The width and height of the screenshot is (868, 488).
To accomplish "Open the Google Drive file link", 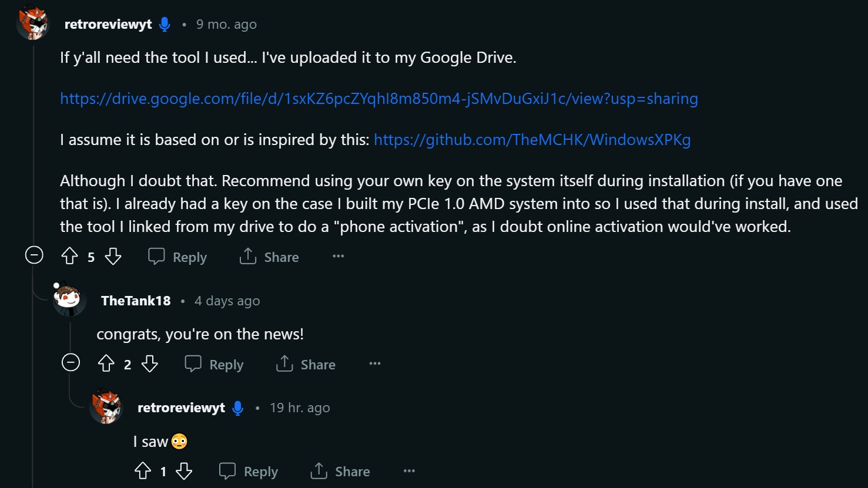I will point(378,99).
